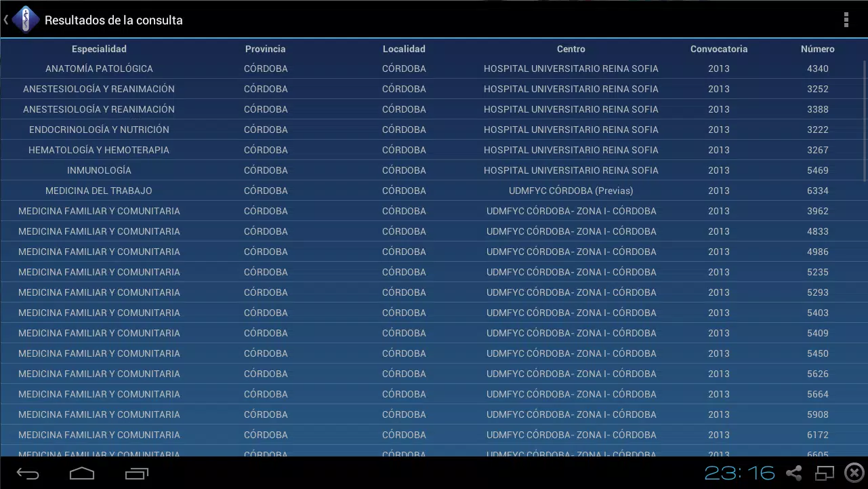Click the number 5293 cell
Viewport: 868px width, 489px height.
(818, 292)
